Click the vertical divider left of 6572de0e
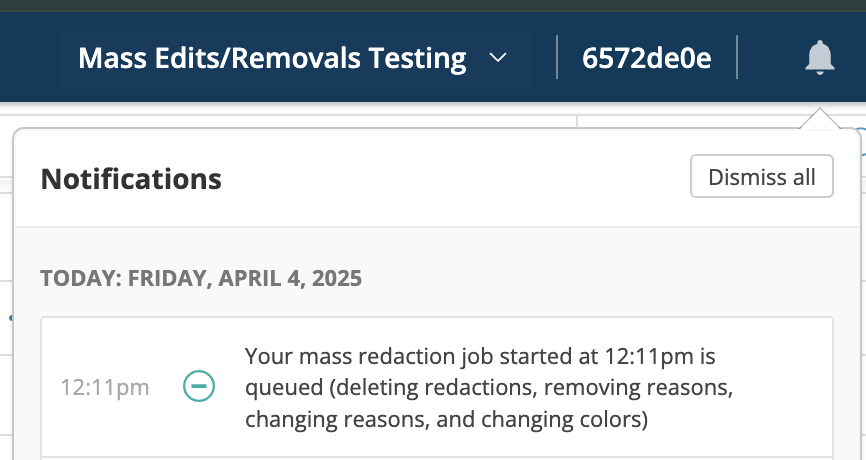Screen dimensions: 866x460 [x=557, y=57]
